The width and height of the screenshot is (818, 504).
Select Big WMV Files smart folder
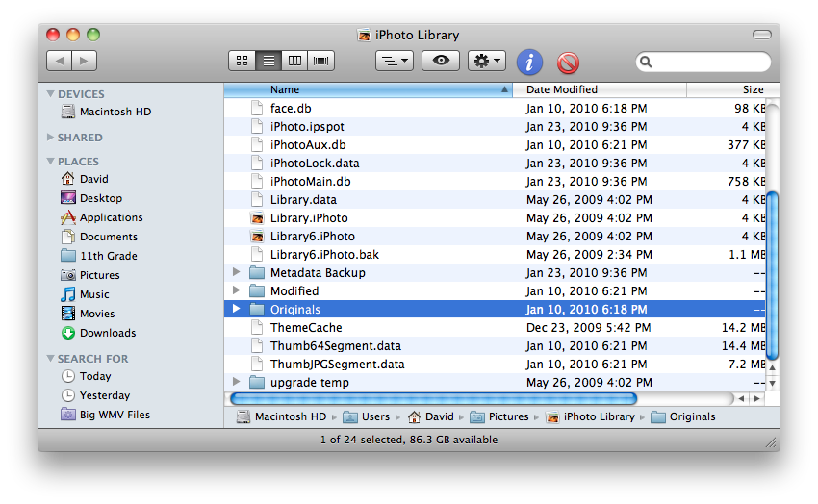tap(106, 415)
